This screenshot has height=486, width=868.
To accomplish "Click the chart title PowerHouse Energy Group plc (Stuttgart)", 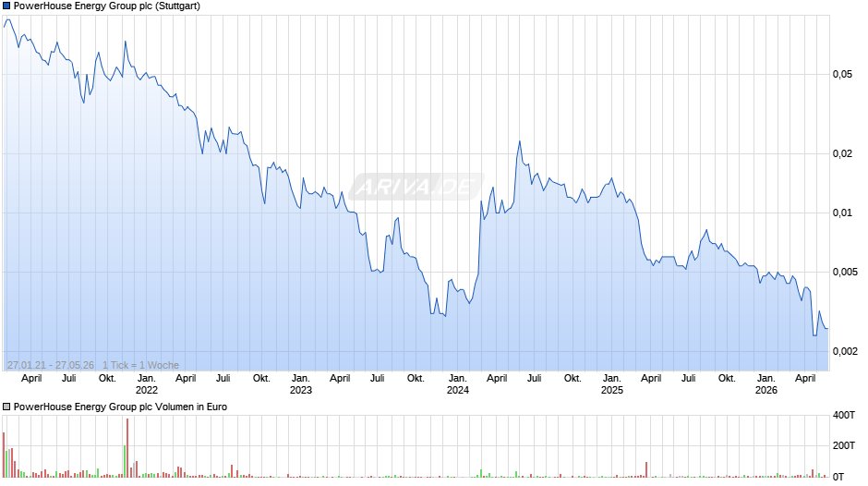I will tap(107, 6).
